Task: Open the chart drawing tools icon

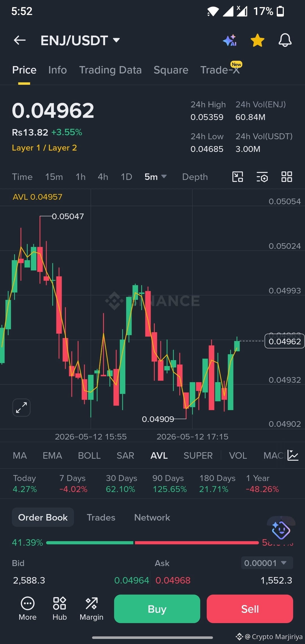Action: [238, 177]
